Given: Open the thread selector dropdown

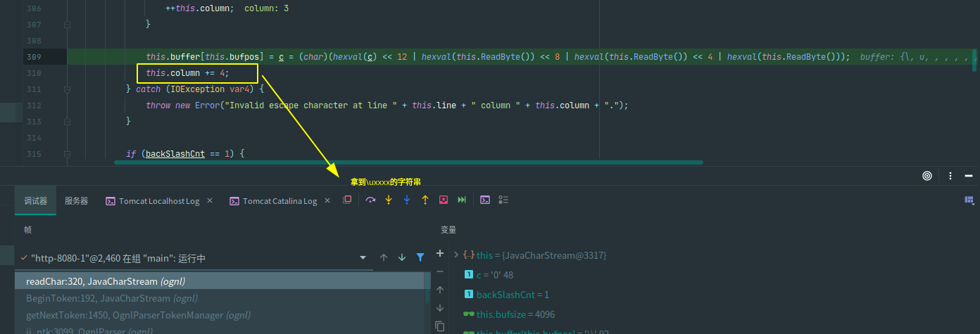Looking at the screenshot, I should [x=363, y=258].
